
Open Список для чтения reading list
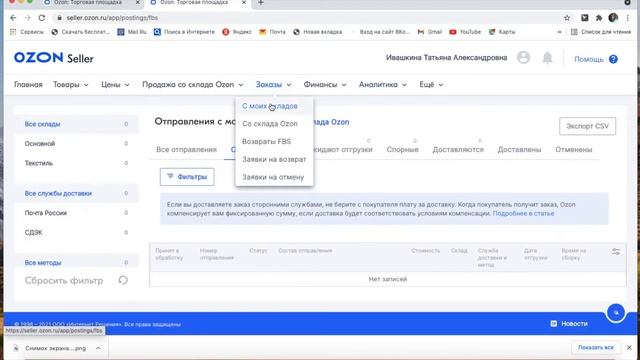[601, 32]
